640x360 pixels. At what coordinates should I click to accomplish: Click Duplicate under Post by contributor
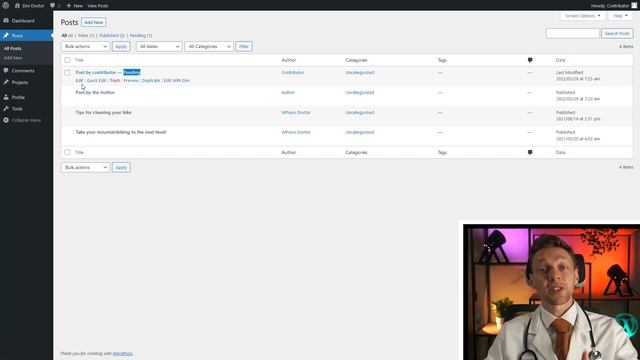point(151,80)
